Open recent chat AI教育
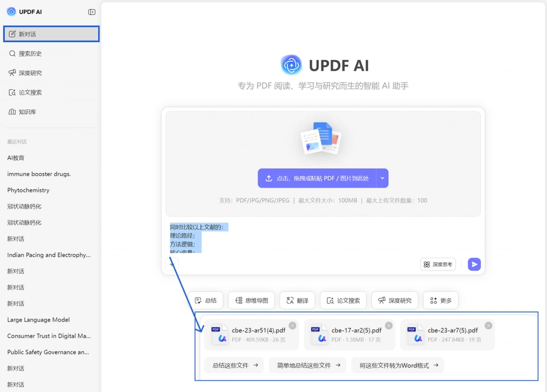The height and width of the screenshot is (392, 547). [16, 158]
